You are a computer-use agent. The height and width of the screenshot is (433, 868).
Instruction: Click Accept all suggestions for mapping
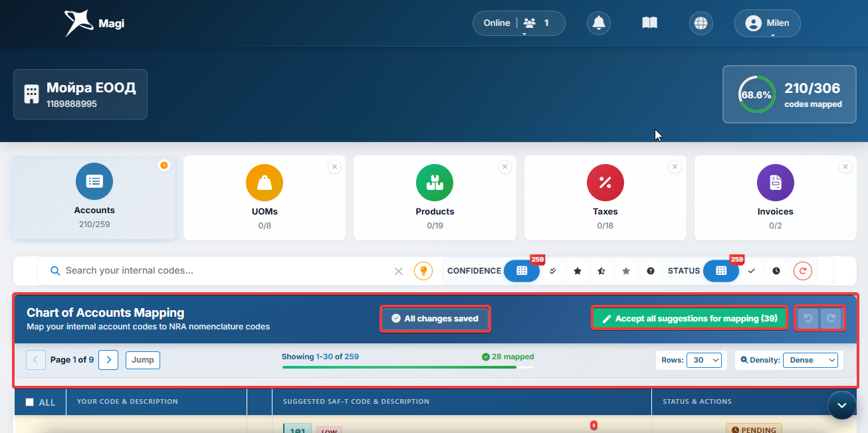click(690, 319)
